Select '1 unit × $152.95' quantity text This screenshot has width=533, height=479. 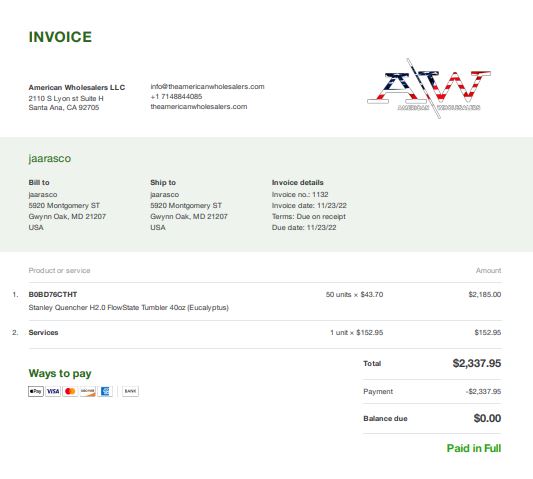(x=357, y=332)
